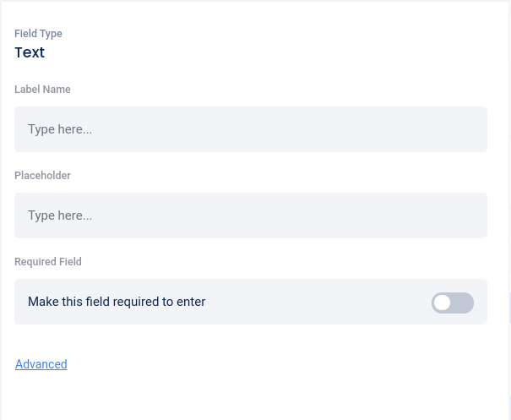This screenshot has width=511, height=420.
Task: Click the 'Label Name' caption text
Action: click(x=42, y=90)
